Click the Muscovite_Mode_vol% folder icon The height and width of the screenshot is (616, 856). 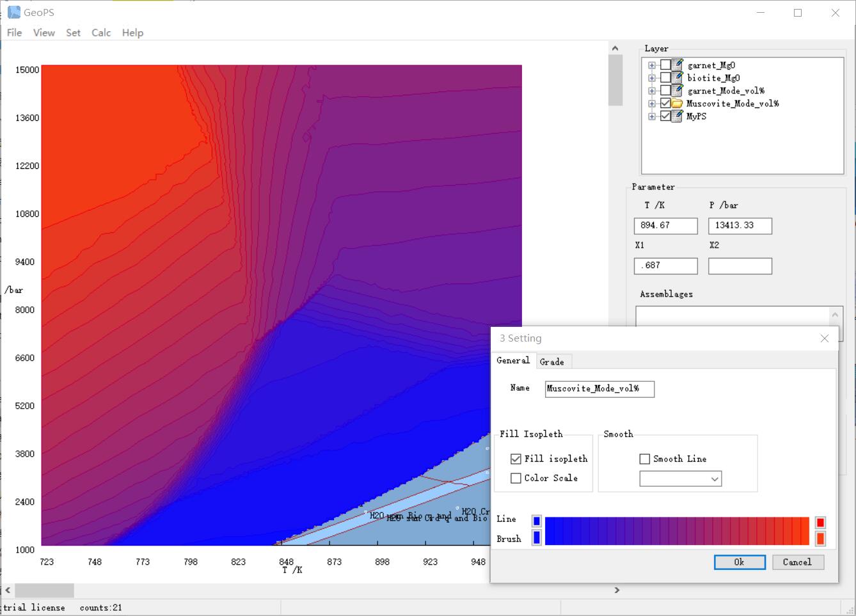677,103
